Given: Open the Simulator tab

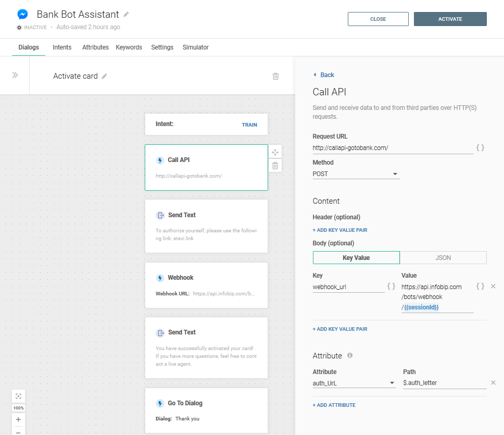Looking at the screenshot, I should (x=195, y=47).
